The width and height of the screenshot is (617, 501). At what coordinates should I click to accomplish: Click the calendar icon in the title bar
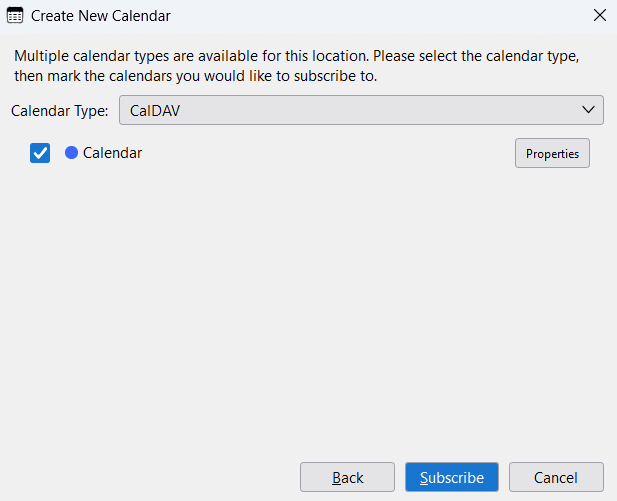click(15, 16)
